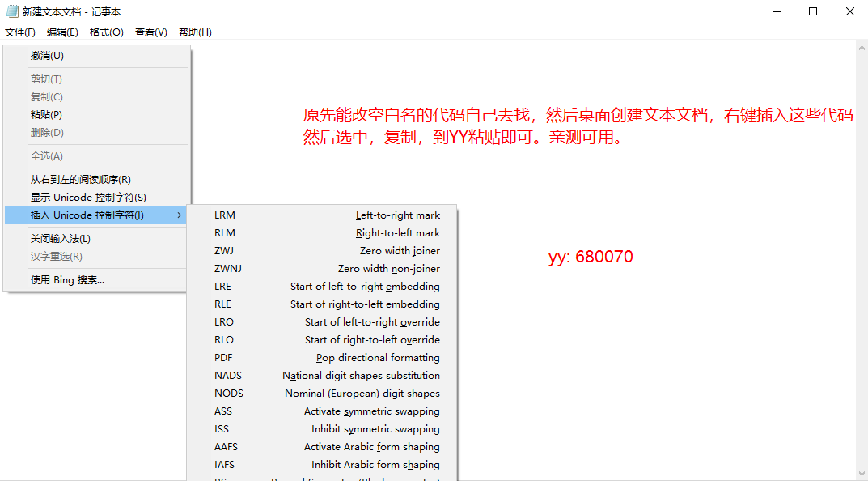Insert the Left-to-right mark (LRM)

coord(324,215)
